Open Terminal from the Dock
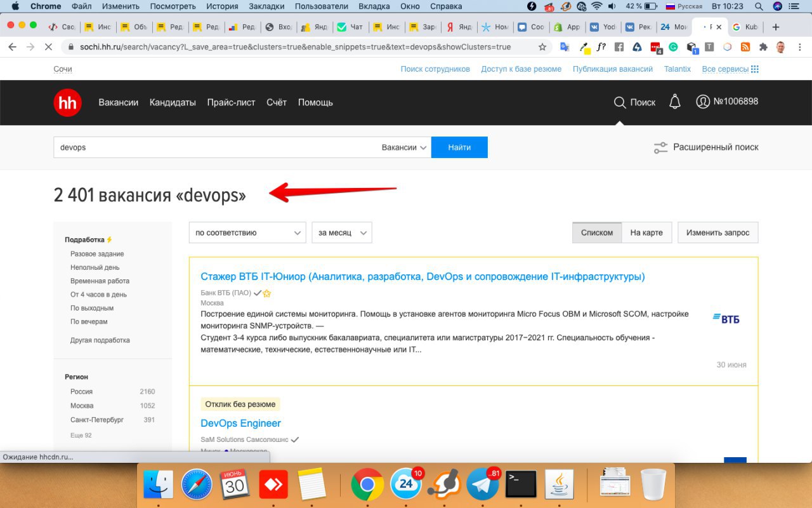This screenshot has width=812, height=508. [521, 485]
